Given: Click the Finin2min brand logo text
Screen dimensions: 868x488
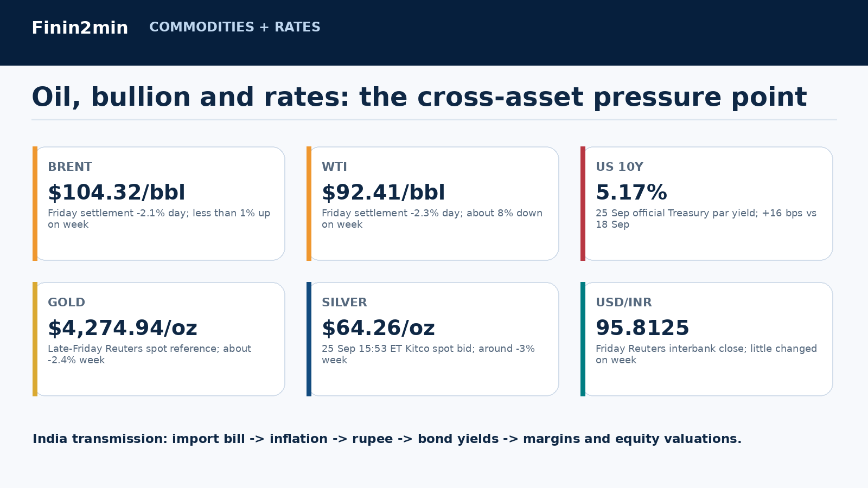Looking at the screenshot, I should (x=80, y=28).
